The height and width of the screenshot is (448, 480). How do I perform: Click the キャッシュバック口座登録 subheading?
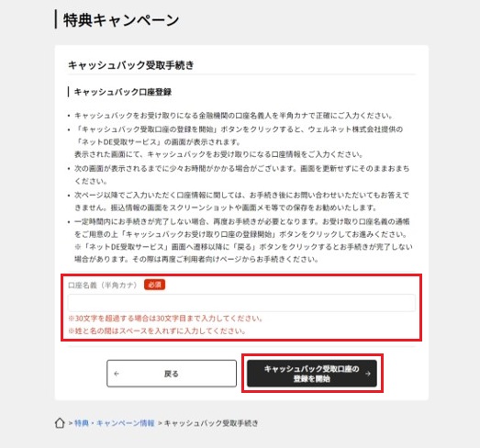point(123,92)
